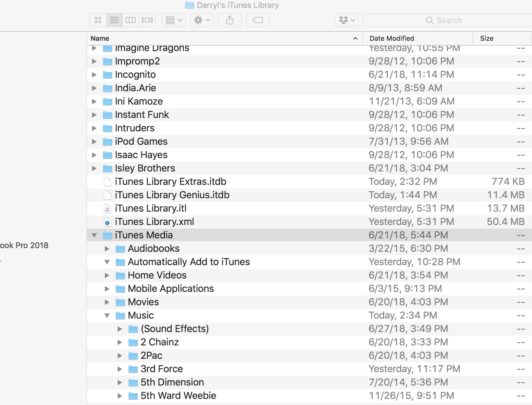Select the iTunes Library Genius.itdb file icon
Viewport: 532px width, 405px height.
107,195
